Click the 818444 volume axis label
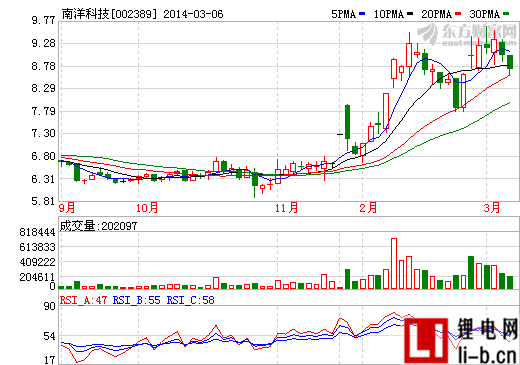Image resolution: width=520 pixels, height=365 pixels. click(x=37, y=232)
